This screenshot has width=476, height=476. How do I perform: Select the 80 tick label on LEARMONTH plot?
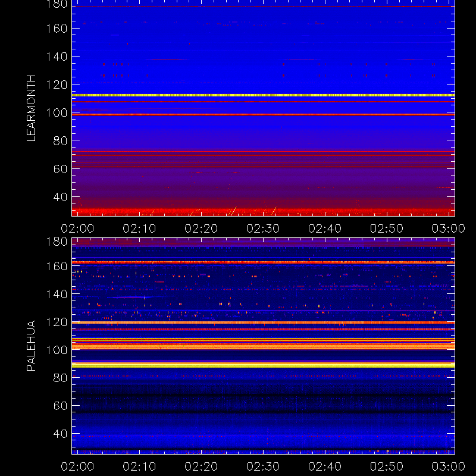point(60,141)
